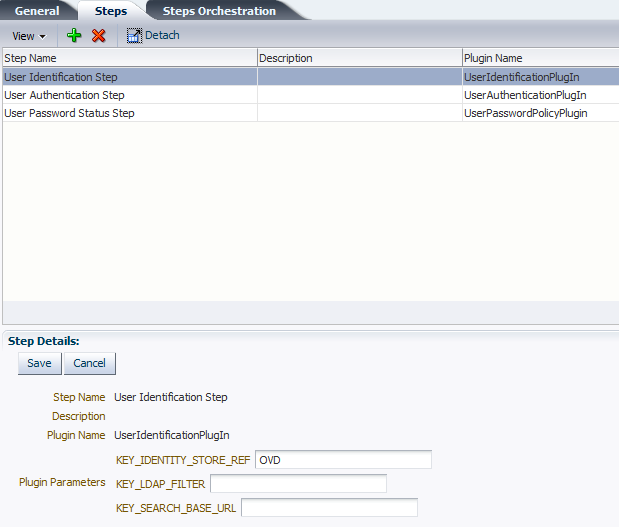Viewport: 619px width, 527px height.
Task: Click the Description column header
Action: 360,58
